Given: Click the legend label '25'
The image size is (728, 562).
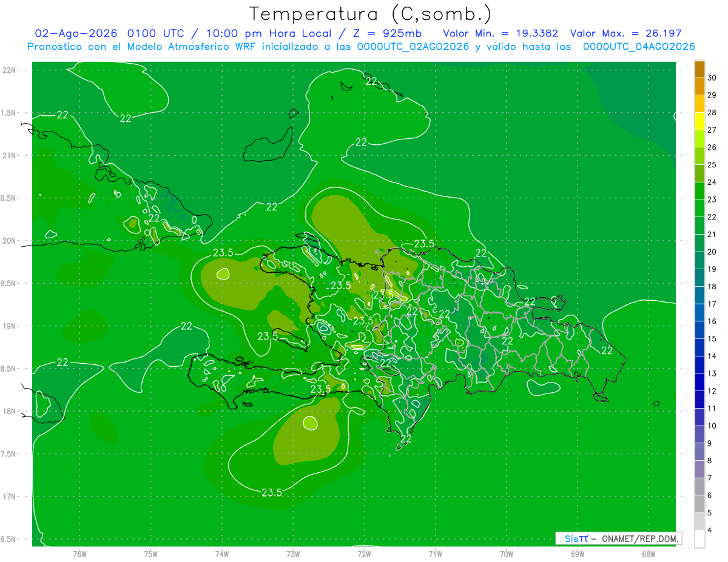Looking at the screenshot, I should [x=712, y=164].
